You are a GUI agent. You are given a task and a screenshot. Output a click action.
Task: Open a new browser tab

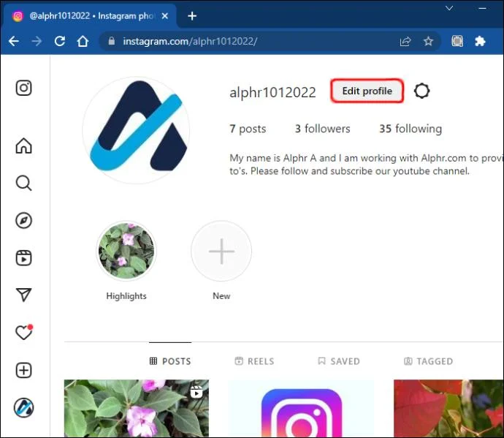(x=192, y=16)
